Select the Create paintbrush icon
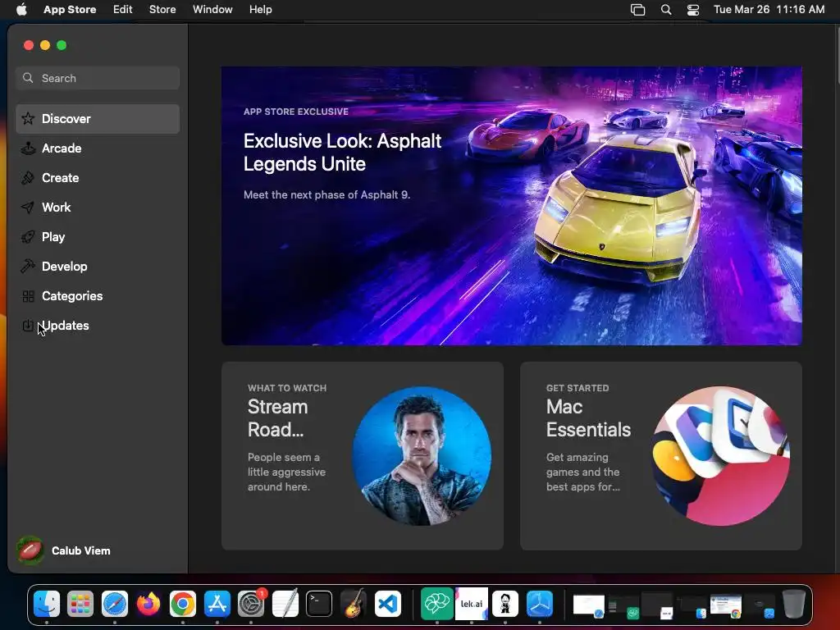This screenshot has height=630, width=840. pos(28,177)
